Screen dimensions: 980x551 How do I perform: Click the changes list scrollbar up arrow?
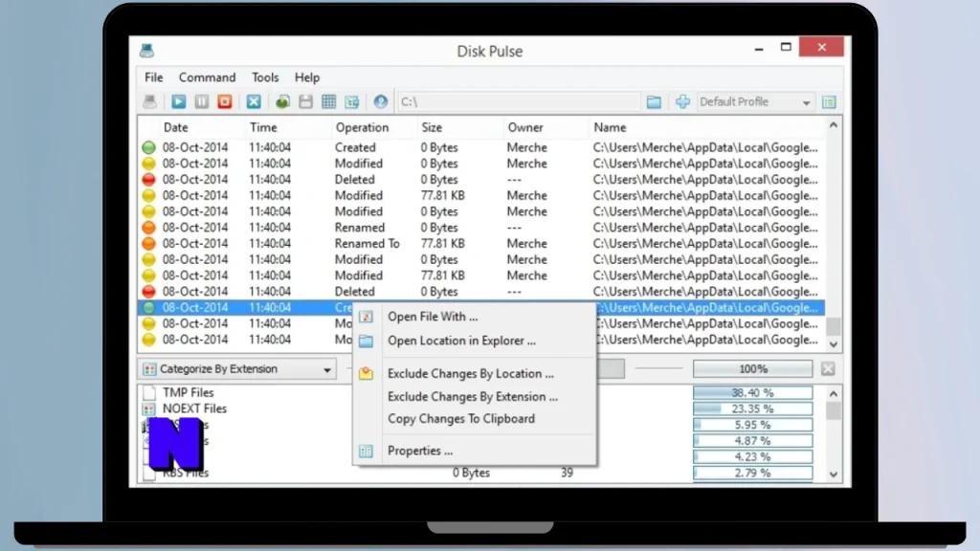click(834, 125)
